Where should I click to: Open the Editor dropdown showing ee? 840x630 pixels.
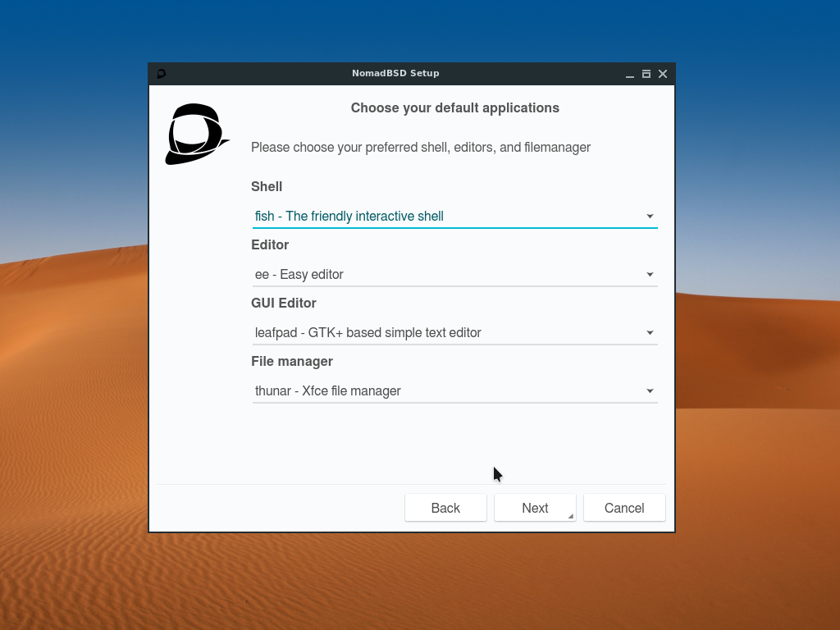point(454,274)
